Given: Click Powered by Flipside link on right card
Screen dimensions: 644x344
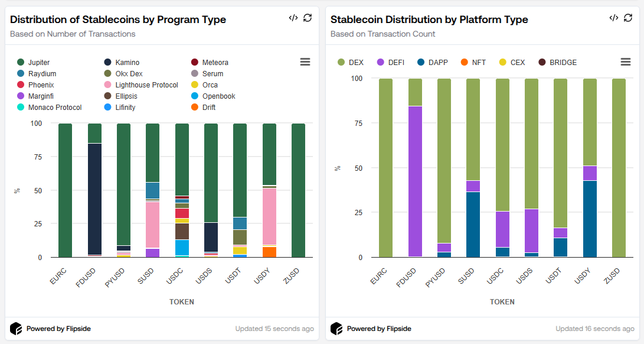Looking at the screenshot, I should [x=379, y=329].
